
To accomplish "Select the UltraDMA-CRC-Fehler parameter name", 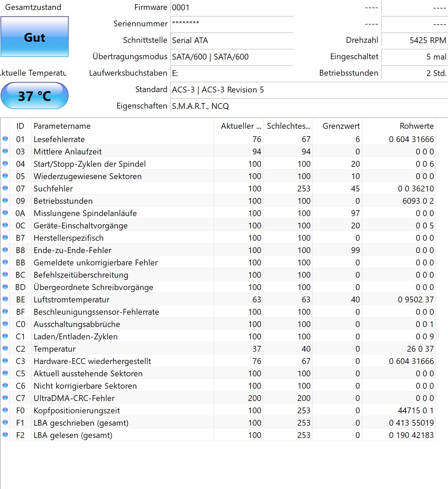I will (x=74, y=398).
